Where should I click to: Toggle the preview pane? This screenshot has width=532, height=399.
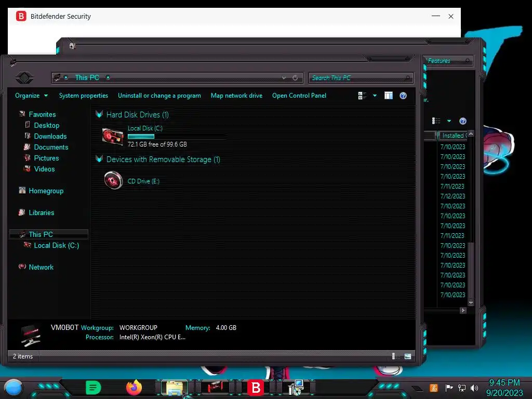point(389,96)
